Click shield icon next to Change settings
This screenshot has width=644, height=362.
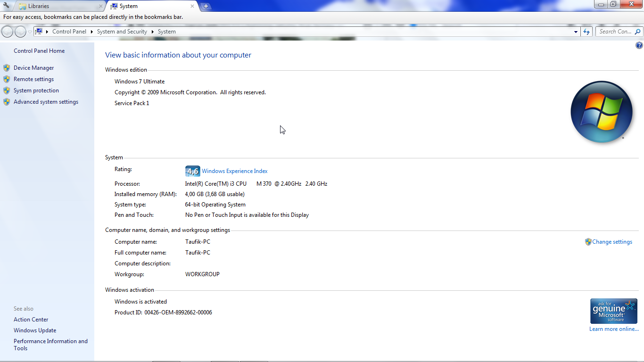coord(588,242)
